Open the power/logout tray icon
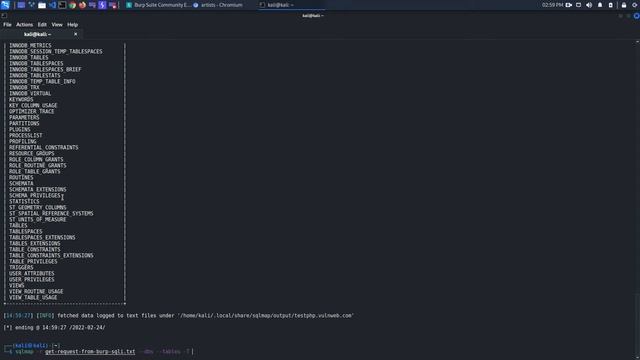The width and height of the screenshot is (640, 360). point(635,5)
